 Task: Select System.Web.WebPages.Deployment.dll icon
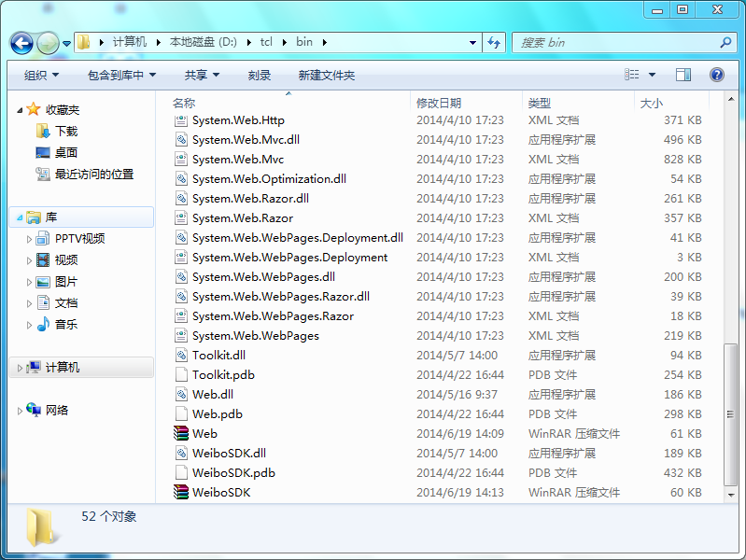(181, 238)
